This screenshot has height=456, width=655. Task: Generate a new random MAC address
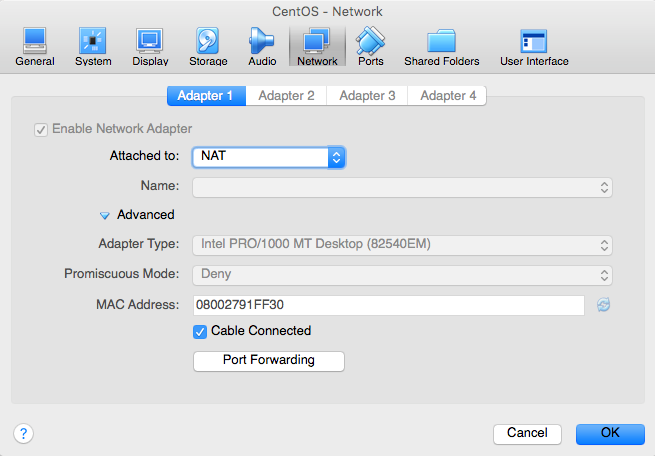coord(603,305)
